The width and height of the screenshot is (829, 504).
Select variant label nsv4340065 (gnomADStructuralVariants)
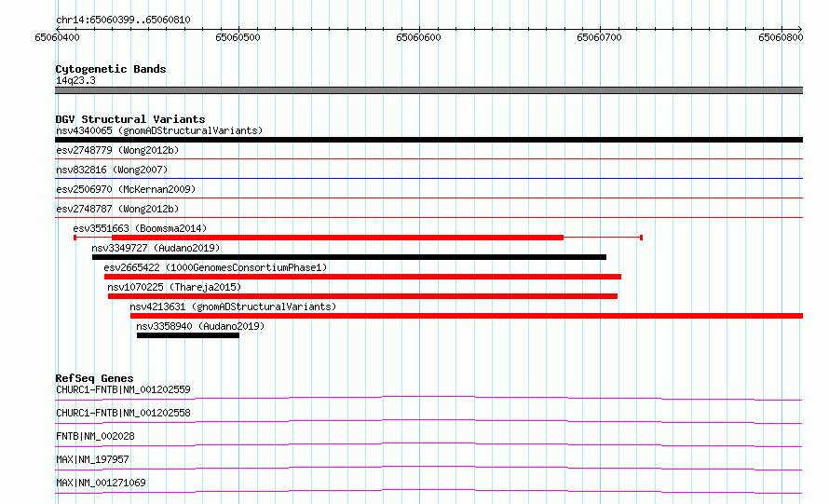159,130
